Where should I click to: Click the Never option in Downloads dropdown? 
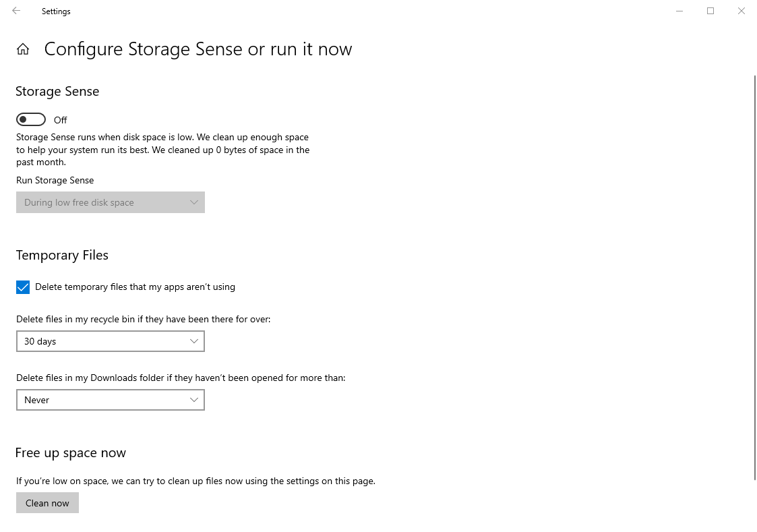tap(36, 400)
